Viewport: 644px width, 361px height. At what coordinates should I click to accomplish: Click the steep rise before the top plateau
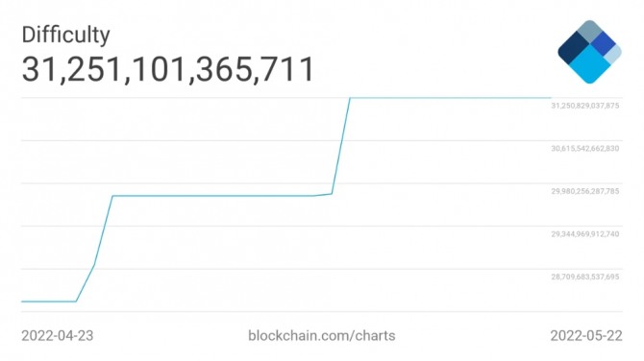coord(341,146)
